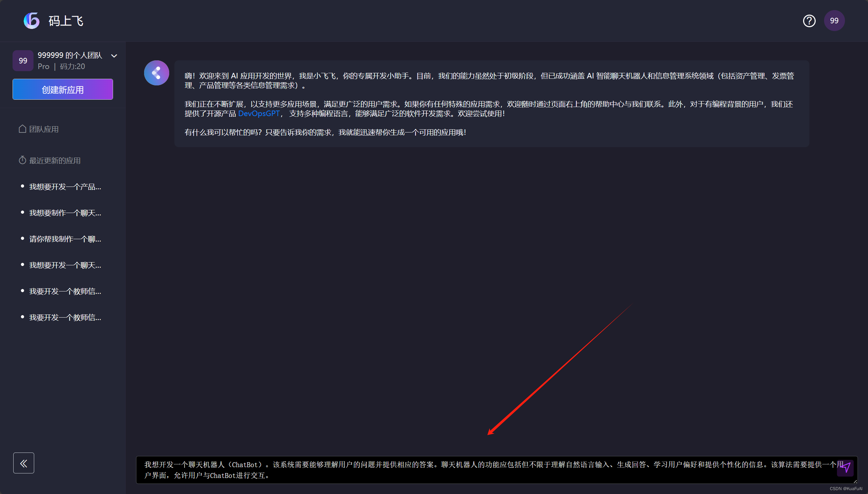Click the textarea resize handle corner
Image resolution: width=868 pixels, height=494 pixels.
pos(855,481)
